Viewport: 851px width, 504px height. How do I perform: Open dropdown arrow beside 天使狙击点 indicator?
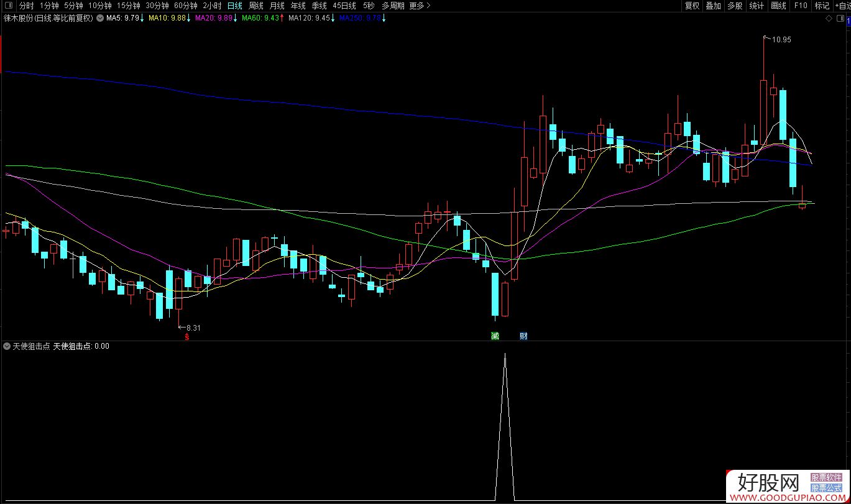[x=7, y=346]
